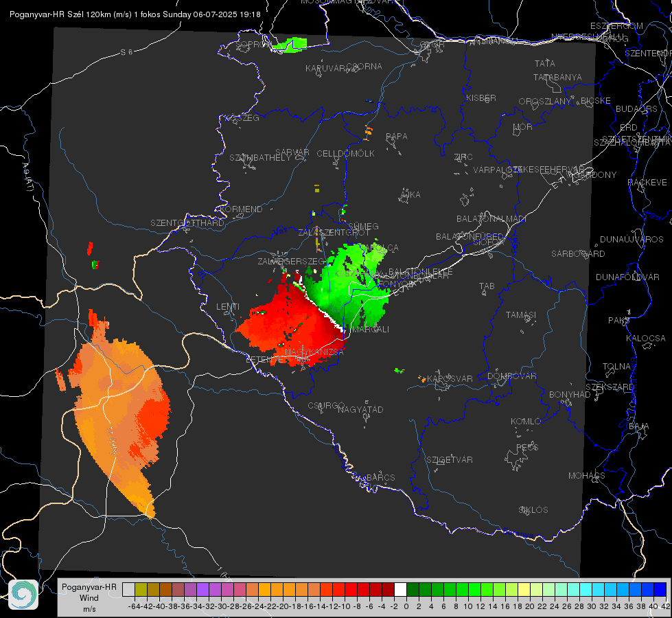This screenshot has width=672, height=618.
Task: Click the NAGYATAD label
Action: [360, 409]
